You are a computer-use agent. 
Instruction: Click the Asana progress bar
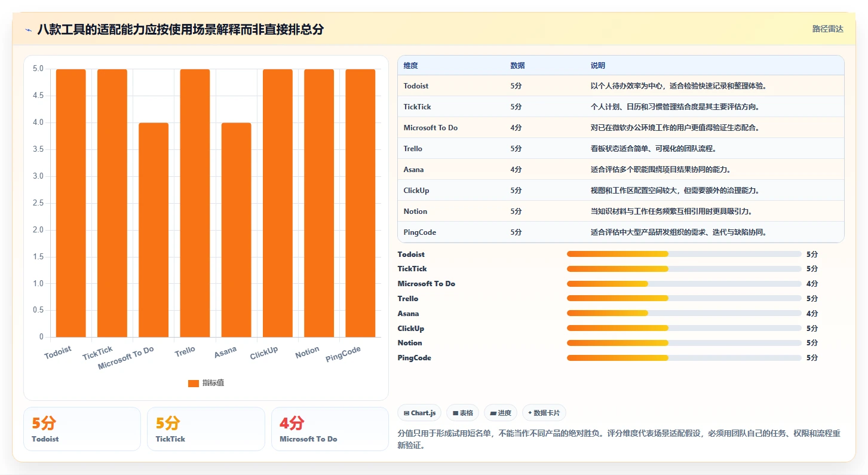(x=684, y=313)
